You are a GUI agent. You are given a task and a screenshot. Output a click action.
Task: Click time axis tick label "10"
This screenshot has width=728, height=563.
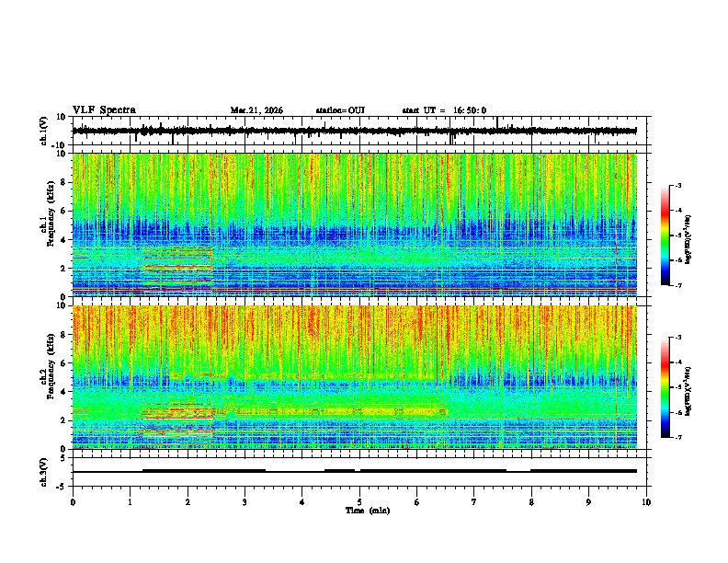click(x=646, y=502)
